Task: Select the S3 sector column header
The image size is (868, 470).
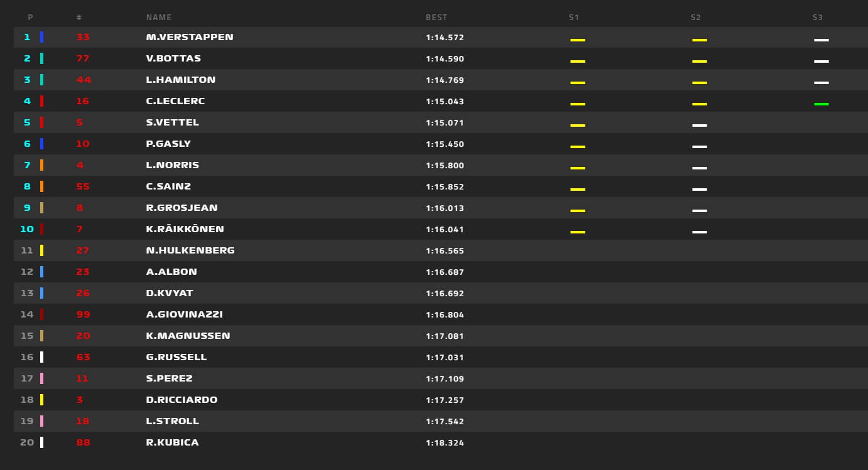Action: pos(817,18)
